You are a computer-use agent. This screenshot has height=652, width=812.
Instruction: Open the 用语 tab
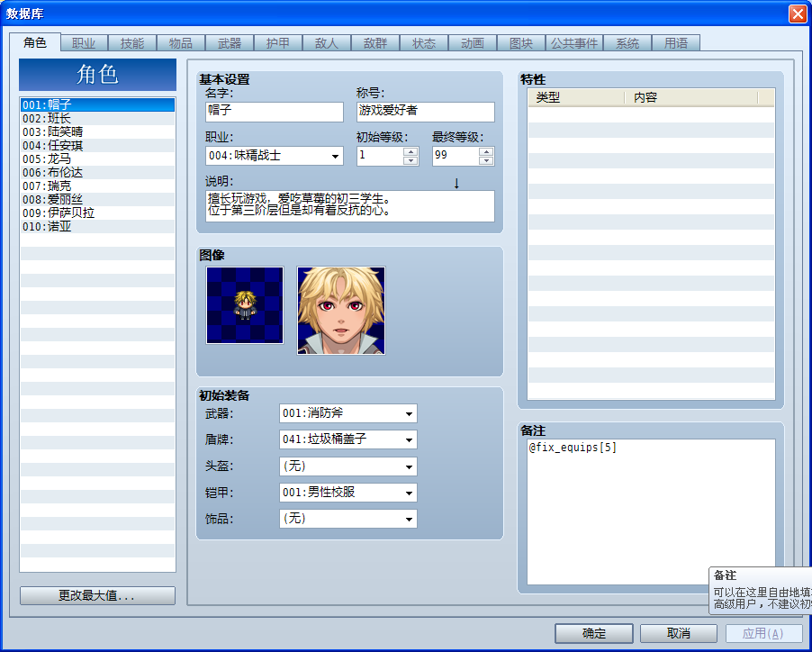676,43
